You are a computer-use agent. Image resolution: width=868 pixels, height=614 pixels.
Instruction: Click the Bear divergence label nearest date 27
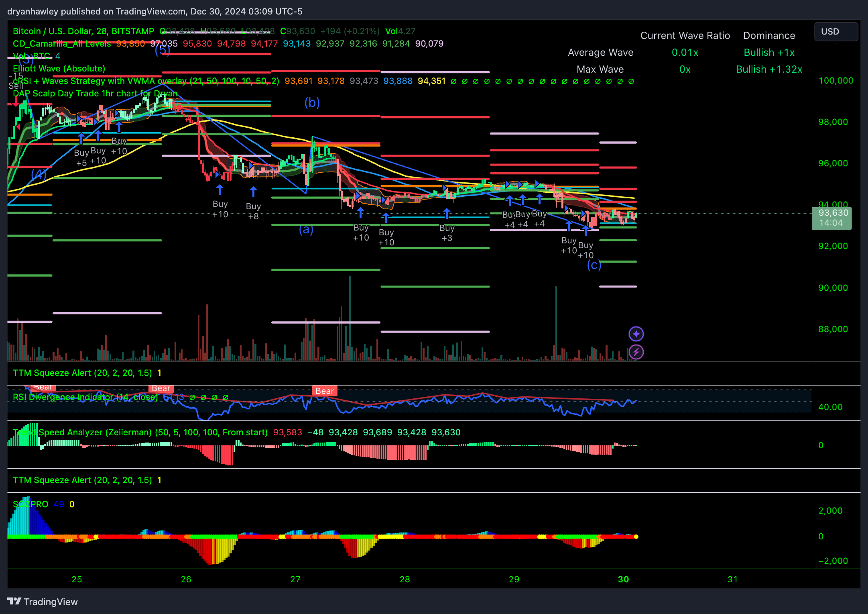(324, 391)
